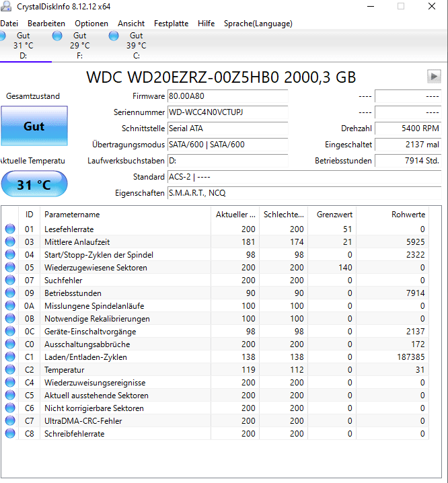Click the CrystalDiskInfo app icon in title bar
Viewport: 448px width, 483px height.
pos(6,6)
